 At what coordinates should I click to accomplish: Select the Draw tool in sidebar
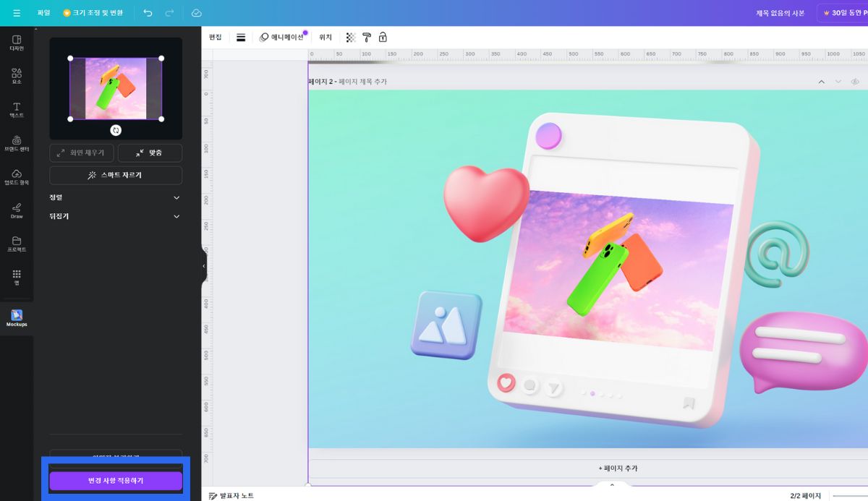pos(17,210)
